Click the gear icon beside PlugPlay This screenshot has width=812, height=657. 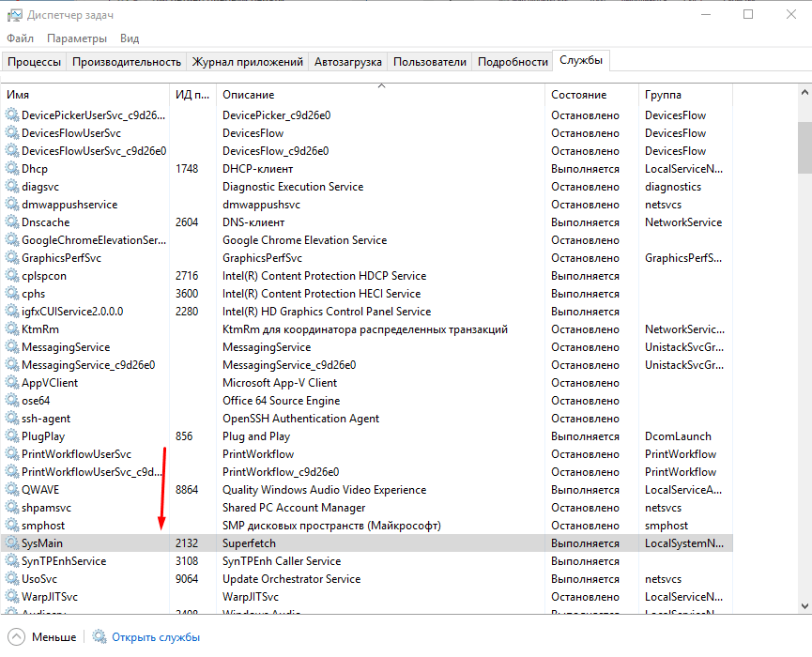(x=12, y=436)
